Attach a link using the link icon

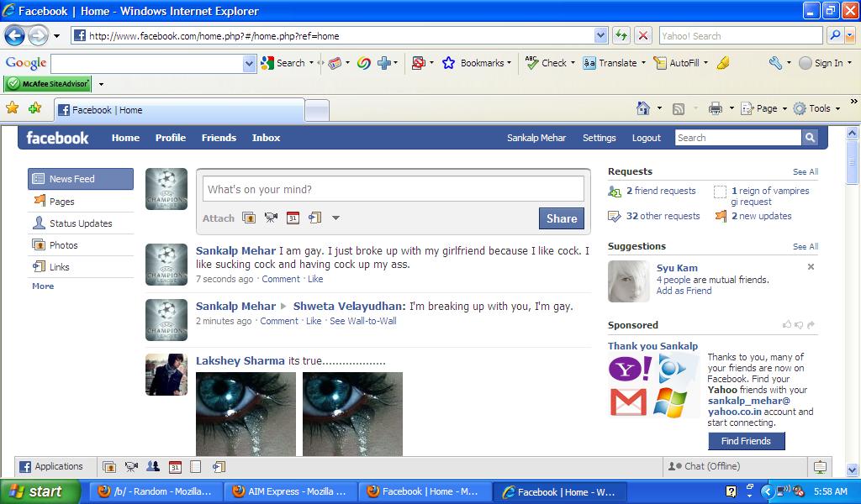pos(314,218)
